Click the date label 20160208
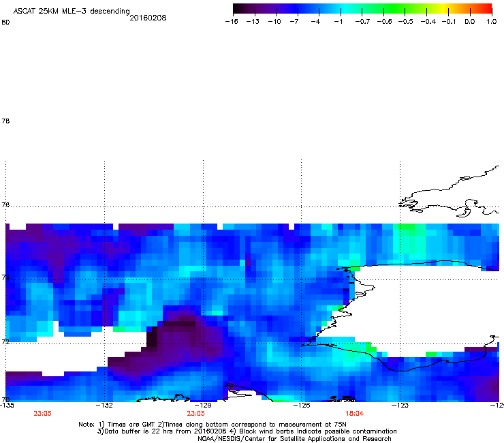Viewport: 504px width, 443px height. click(x=148, y=18)
